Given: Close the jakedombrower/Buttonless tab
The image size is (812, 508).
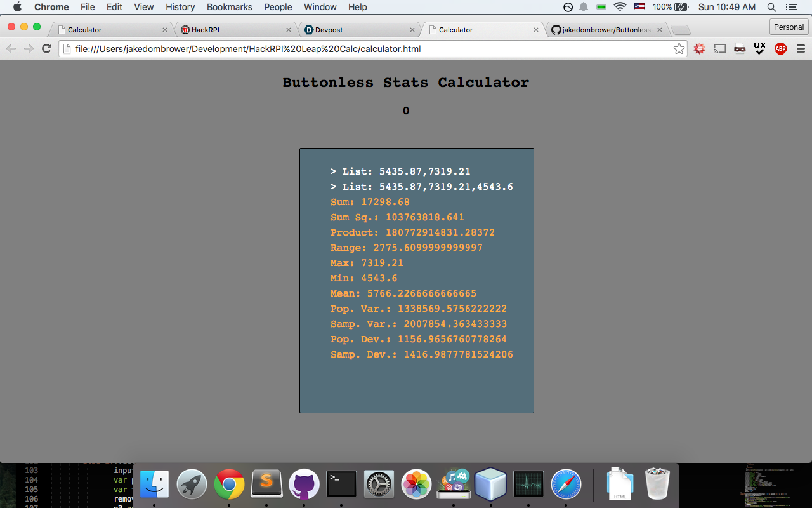Looking at the screenshot, I should [660, 30].
